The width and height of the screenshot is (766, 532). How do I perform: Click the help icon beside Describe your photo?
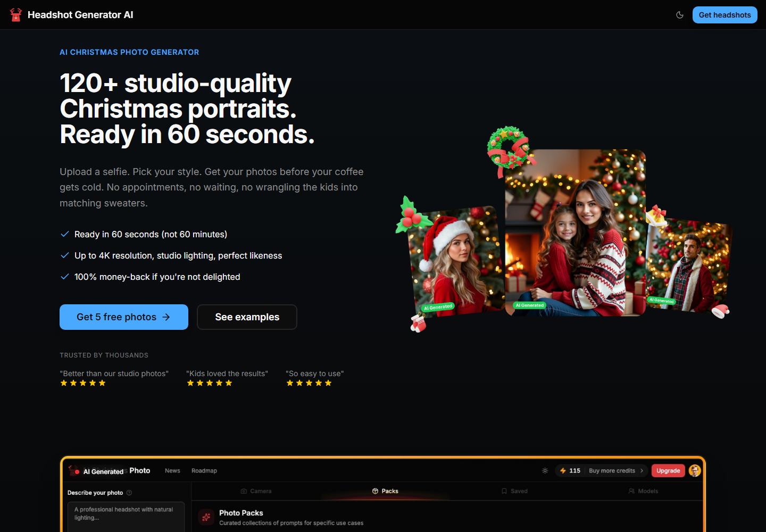pyautogui.click(x=129, y=493)
